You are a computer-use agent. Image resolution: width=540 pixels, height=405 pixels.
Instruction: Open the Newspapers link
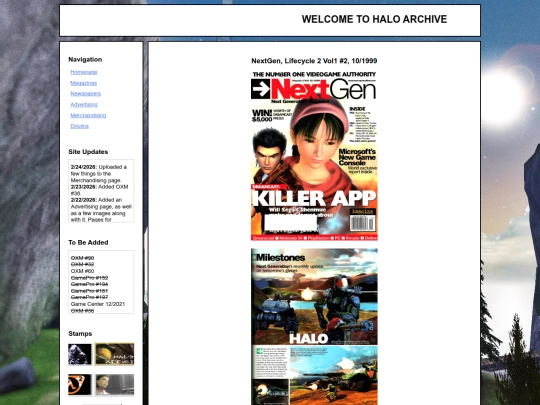click(x=85, y=94)
